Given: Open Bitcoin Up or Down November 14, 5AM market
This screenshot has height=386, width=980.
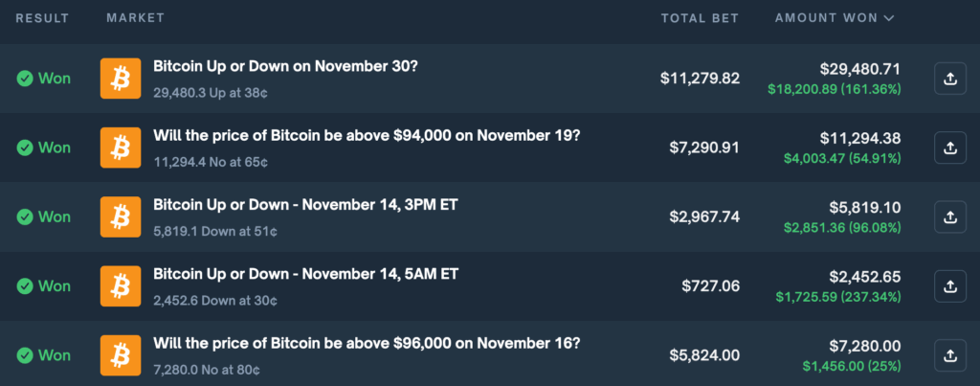Looking at the screenshot, I should 305,274.
